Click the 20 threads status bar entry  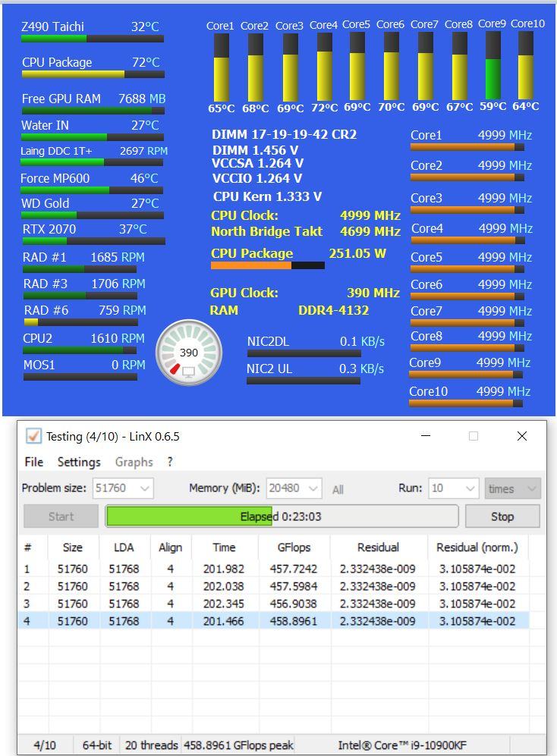click(151, 745)
